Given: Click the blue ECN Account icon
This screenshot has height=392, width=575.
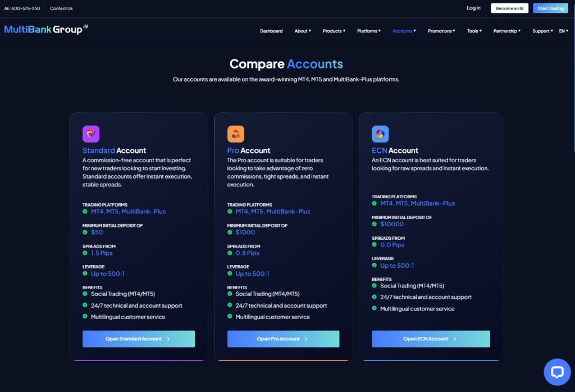Looking at the screenshot, I should click(x=380, y=134).
